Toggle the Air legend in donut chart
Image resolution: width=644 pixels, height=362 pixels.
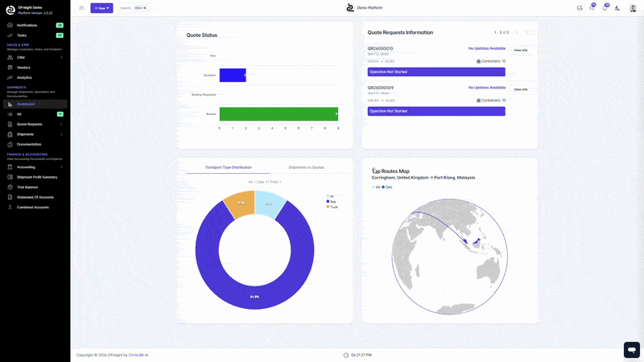pyautogui.click(x=330, y=195)
